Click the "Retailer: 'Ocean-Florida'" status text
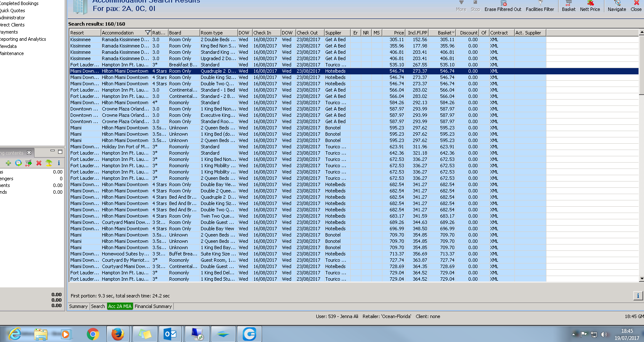The image size is (644, 342). point(387,316)
